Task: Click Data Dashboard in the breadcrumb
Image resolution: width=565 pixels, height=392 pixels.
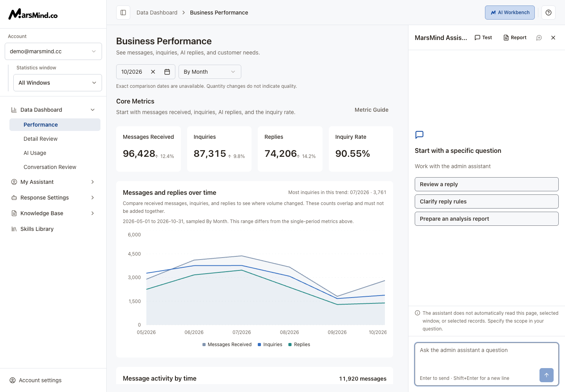Action: (157, 13)
